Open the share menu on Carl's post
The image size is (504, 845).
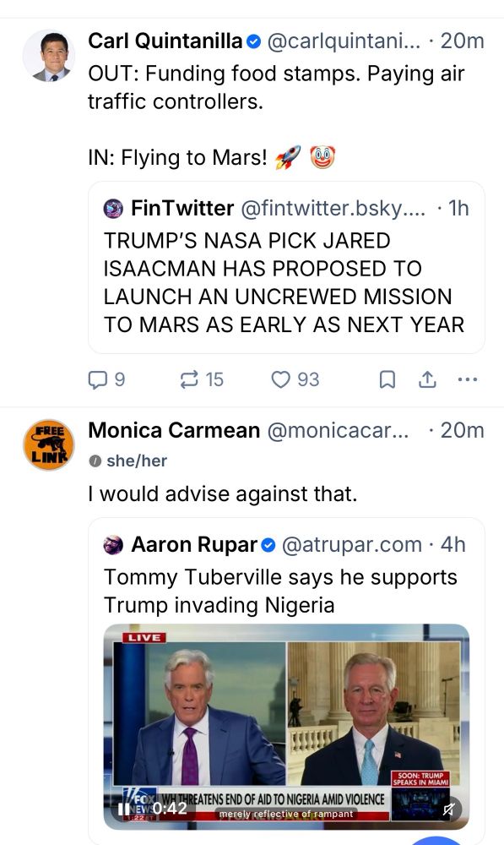pyautogui.click(x=428, y=379)
